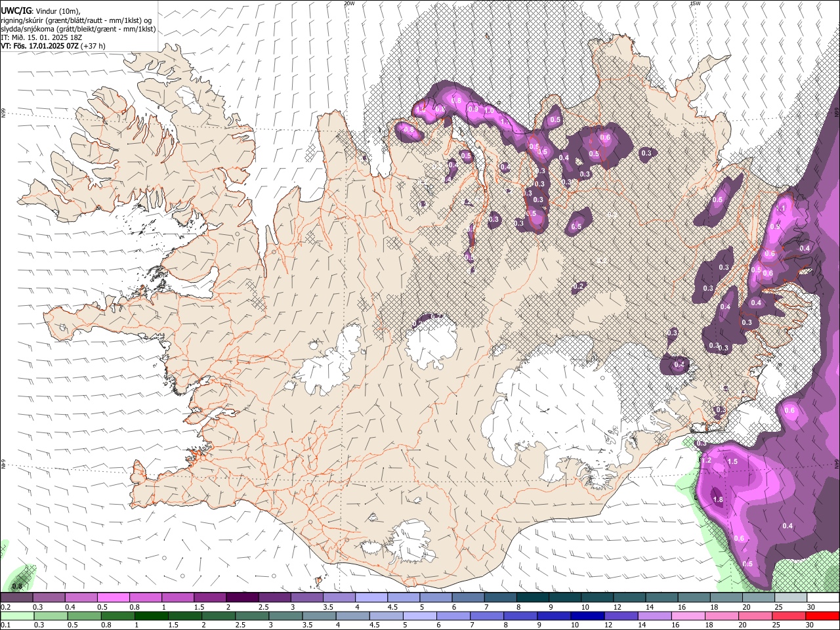Click the bright pink 0.5 swatch in top legend row
Image resolution: width=840 pixels, height=630 pixels.
[x=113, y=597]
